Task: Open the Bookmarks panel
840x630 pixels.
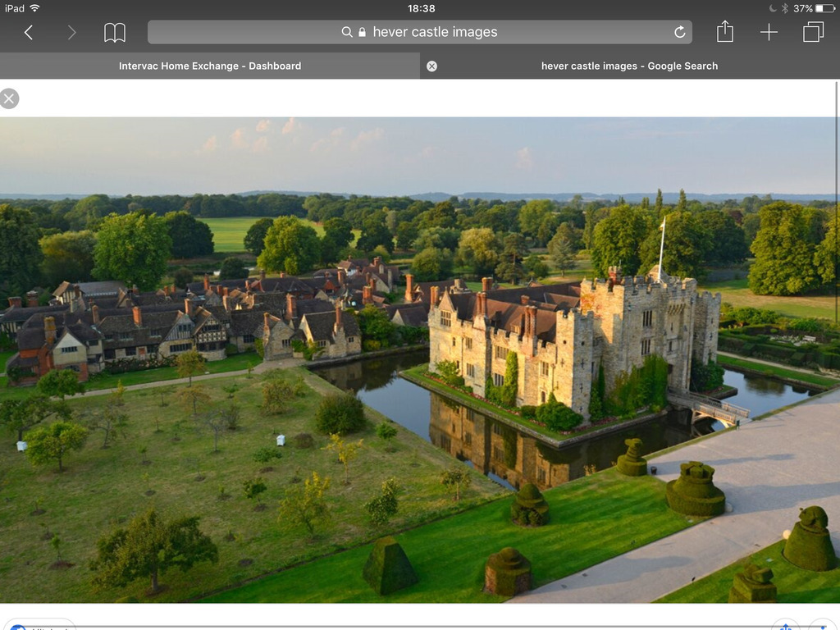Action: point(115,32)
